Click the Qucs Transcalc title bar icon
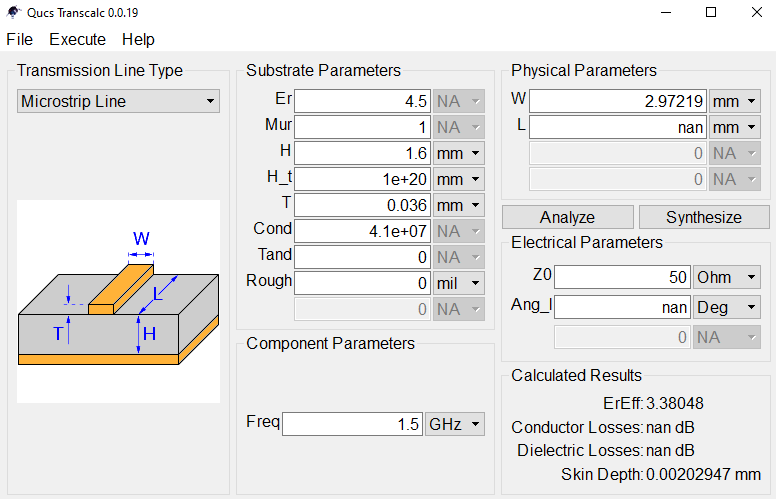The width and height of the screenshot is (776, 499). pyautogui.click(x=13, y=12)
